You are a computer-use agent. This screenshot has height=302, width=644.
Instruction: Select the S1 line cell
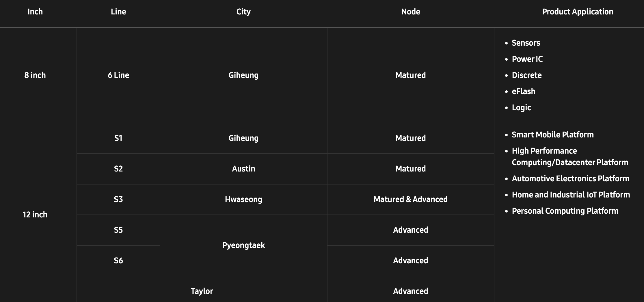coord(118,138)
